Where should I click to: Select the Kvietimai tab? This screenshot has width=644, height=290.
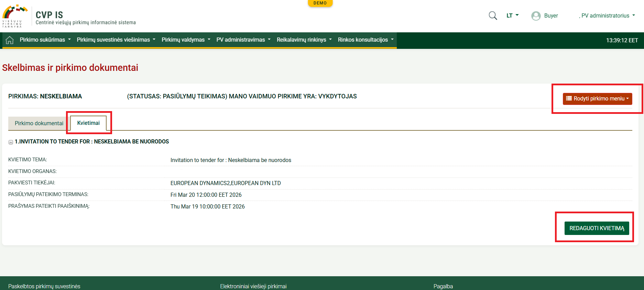(88, 123)
